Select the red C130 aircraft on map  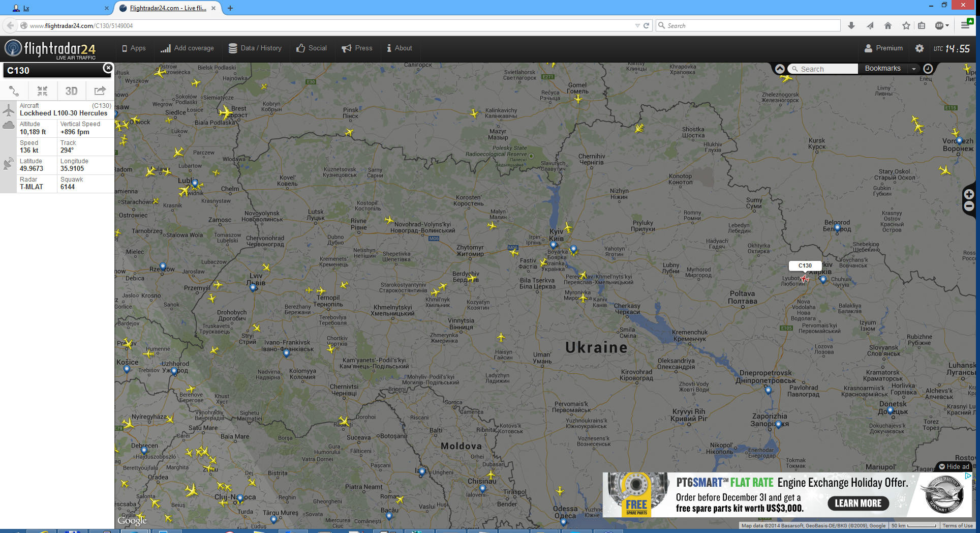804,278
